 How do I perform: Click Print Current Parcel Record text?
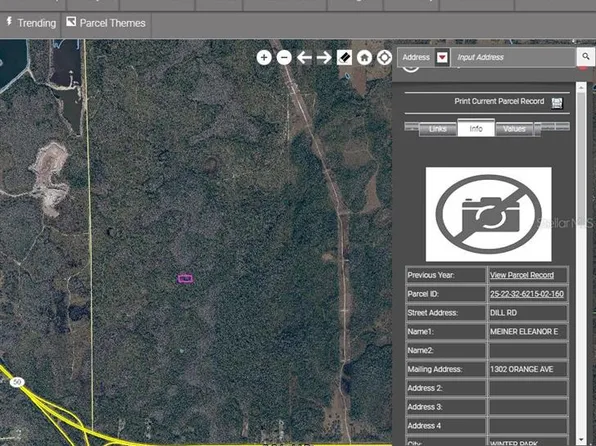pos(499,102)
